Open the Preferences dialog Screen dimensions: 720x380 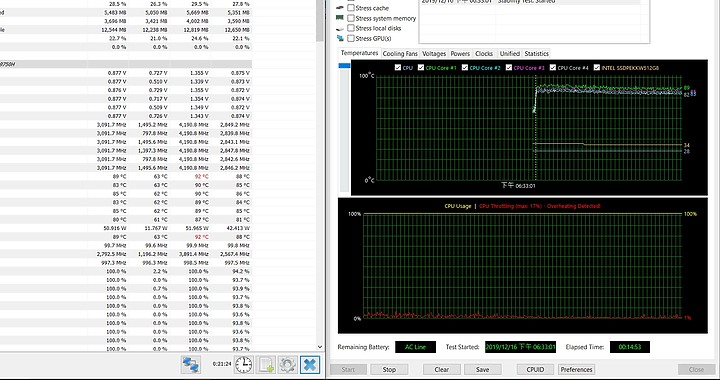click(576, 369)
